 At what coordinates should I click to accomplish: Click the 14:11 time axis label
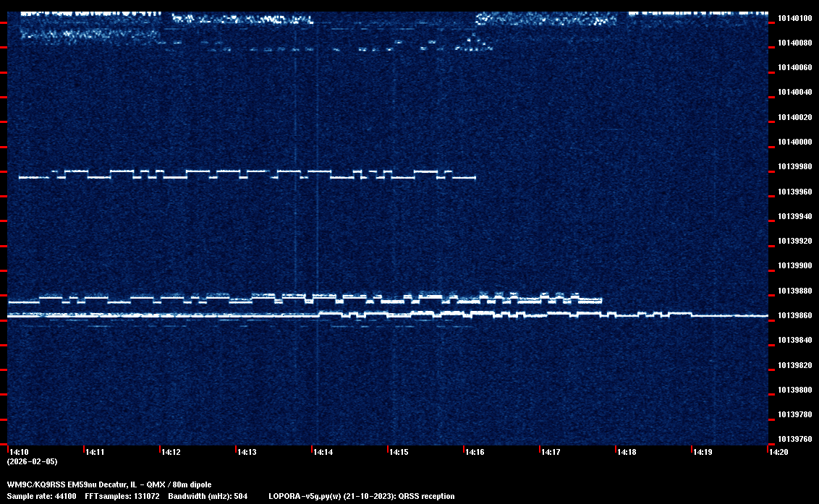click(95, 452)
